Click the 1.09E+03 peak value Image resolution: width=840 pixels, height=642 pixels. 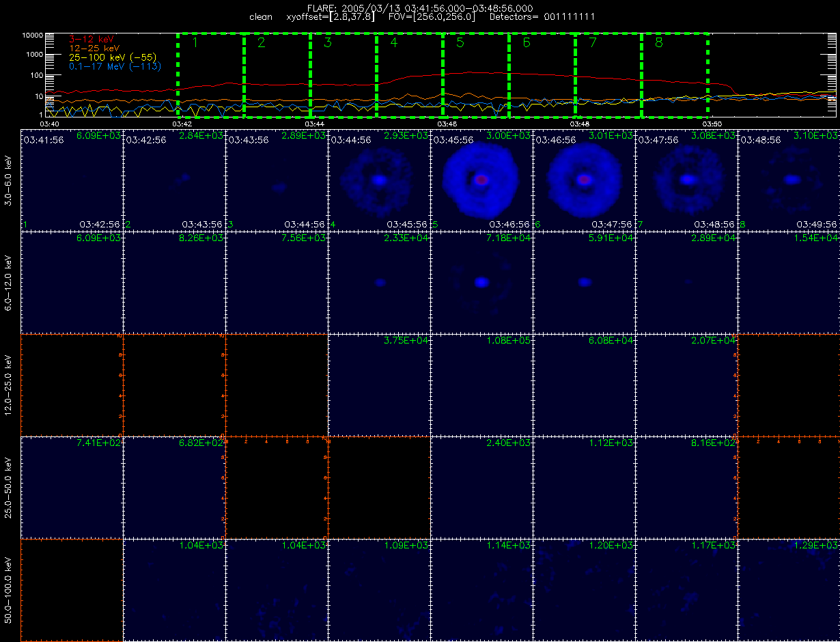[407, 546]
